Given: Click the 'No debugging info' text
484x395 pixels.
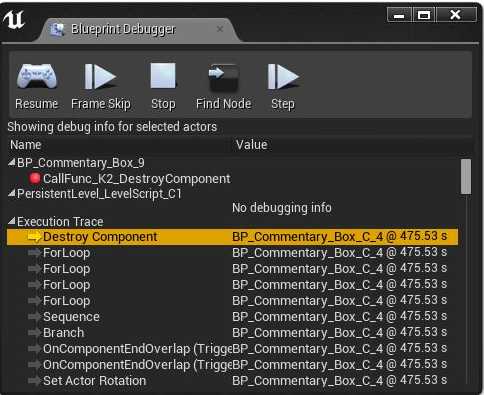Looking at the screenshot, I should [x=282, y=208].
